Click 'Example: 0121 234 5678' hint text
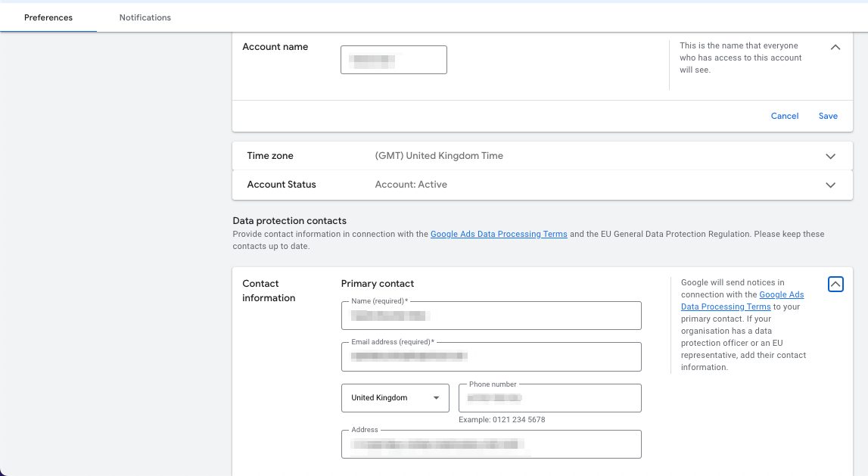The image size is (868, 476). coord(502,419)
